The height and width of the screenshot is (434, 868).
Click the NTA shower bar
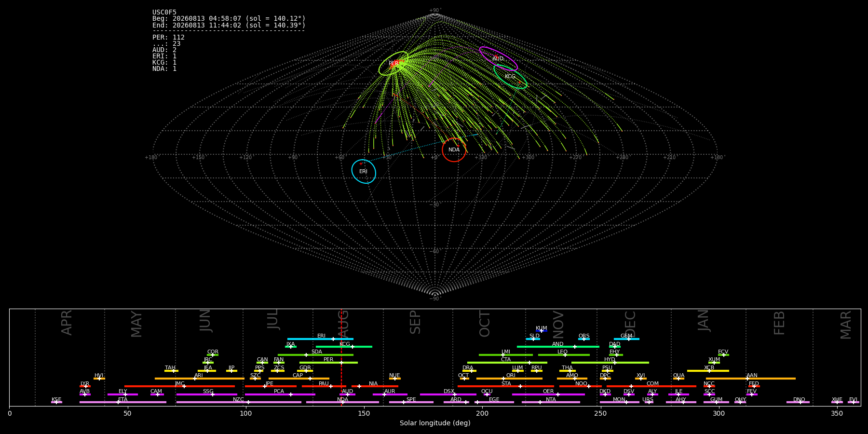click(x=551, y=402)
